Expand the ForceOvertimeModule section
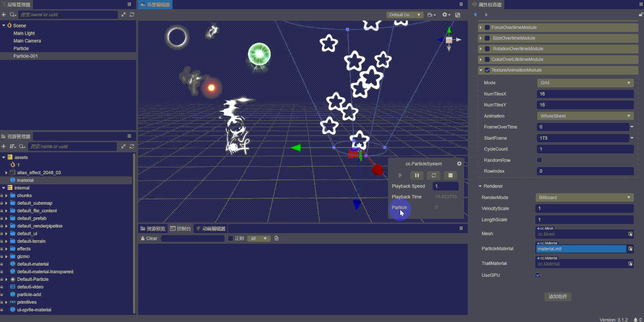The image size is (644, 322). point(481,27)
